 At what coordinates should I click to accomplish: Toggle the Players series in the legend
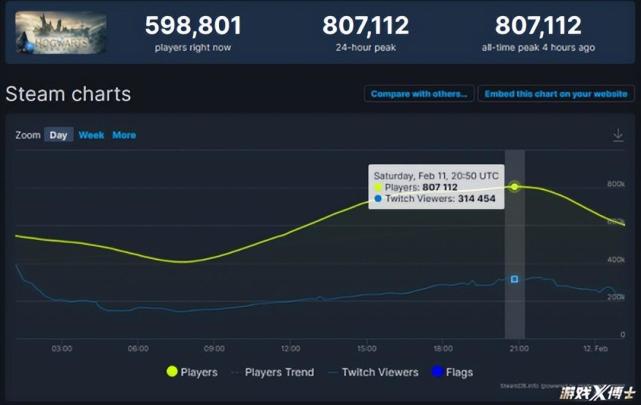[x=199, y=372]
